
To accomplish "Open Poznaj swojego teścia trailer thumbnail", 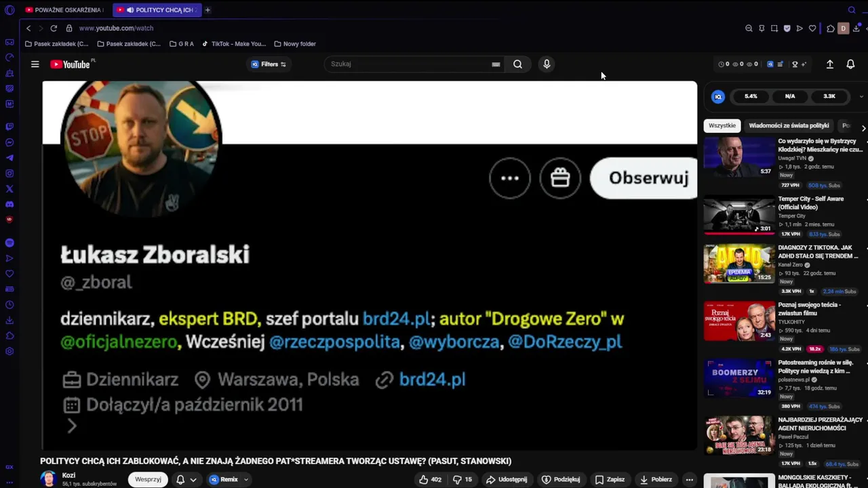I will tap(739, 321).
